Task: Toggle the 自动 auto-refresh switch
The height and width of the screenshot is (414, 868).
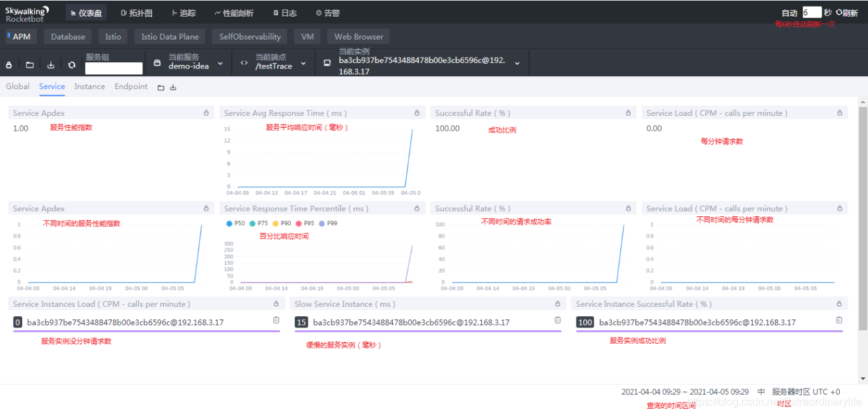Action: click(790, 13)
